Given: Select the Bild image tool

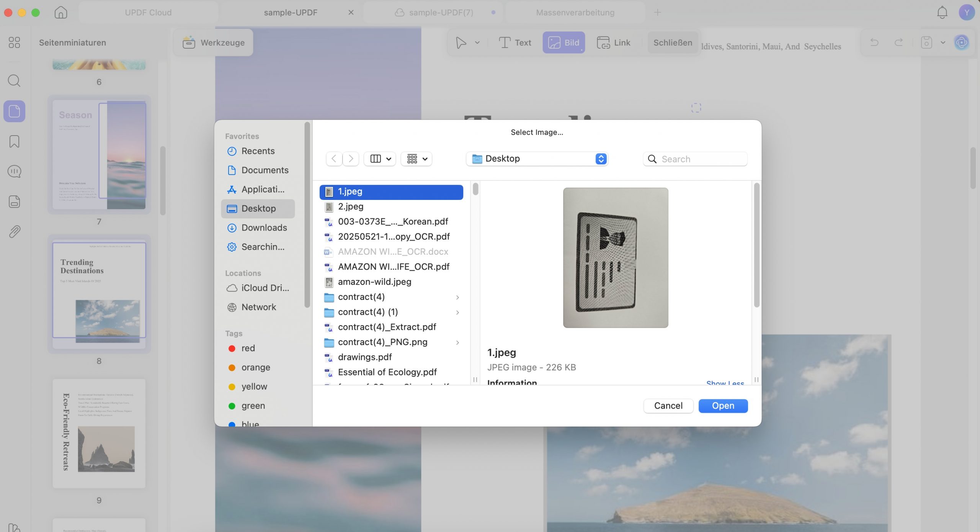Looking at the screenshot, I should 563,43.
